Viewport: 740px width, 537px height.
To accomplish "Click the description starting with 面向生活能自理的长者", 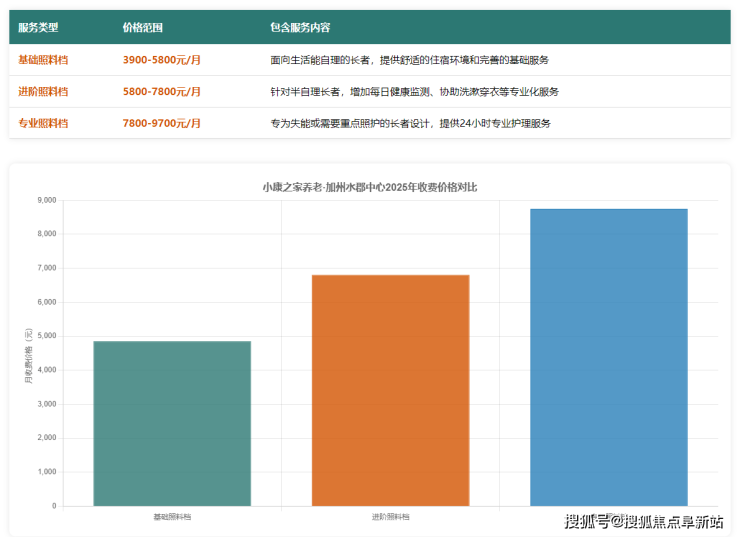I will tap(409, 60).
